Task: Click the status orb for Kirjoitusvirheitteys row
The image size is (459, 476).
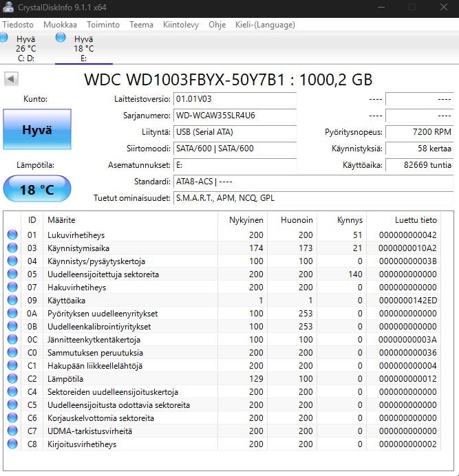Action: [12, 444]
